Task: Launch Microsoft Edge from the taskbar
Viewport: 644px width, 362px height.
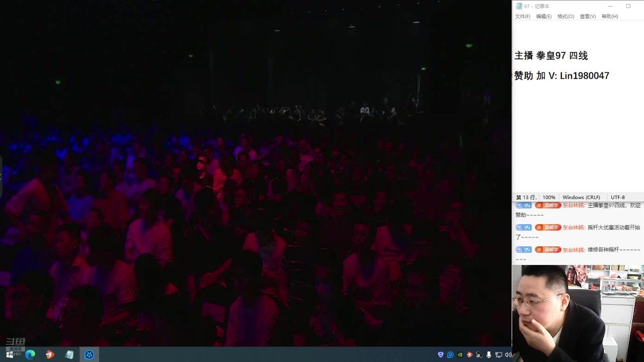Action: pyautogui.click(x=30, y=354)
